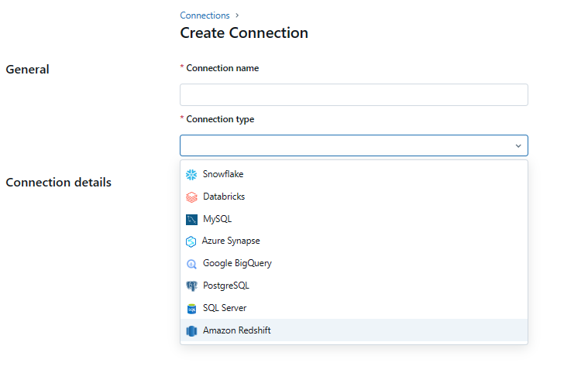Screen dimensions: 588x366
Task: Click the Connection type field label
Action: tap(220, 119)
